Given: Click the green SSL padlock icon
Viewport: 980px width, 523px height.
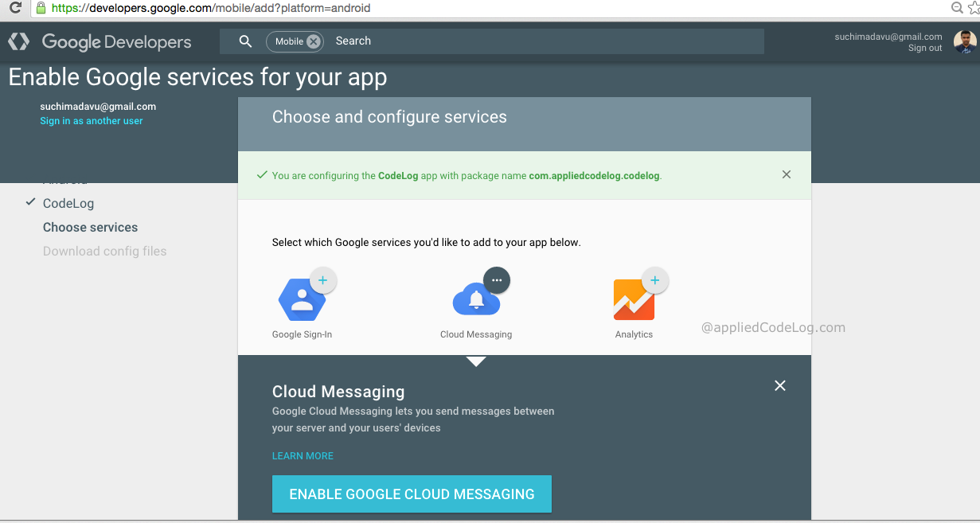Looking at the screenshot, I should pos(41,8).
